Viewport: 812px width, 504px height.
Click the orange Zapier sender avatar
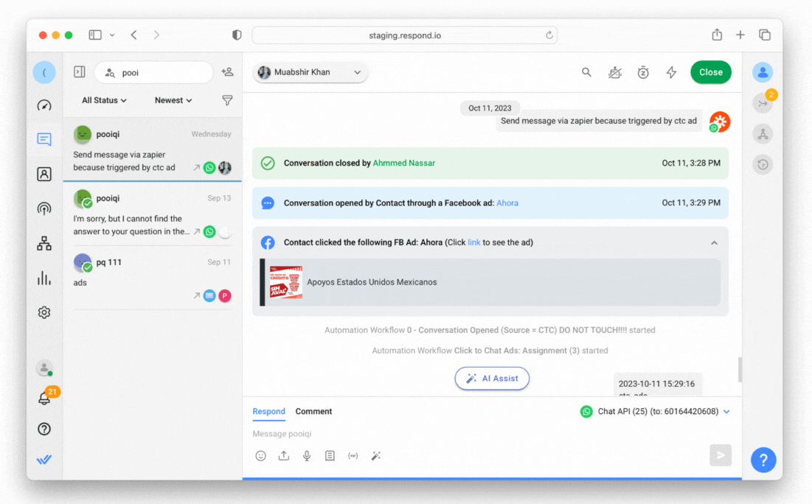coord(719,122)
